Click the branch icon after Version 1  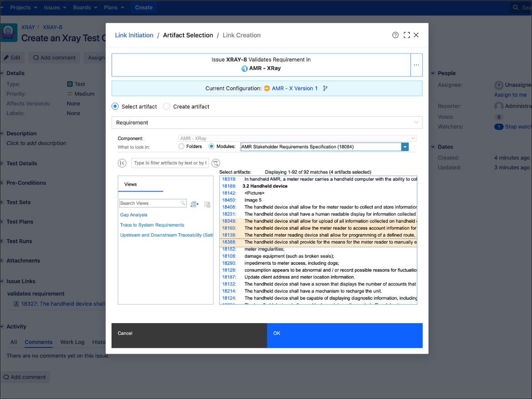pyautogui.click(x=325, y=88)
